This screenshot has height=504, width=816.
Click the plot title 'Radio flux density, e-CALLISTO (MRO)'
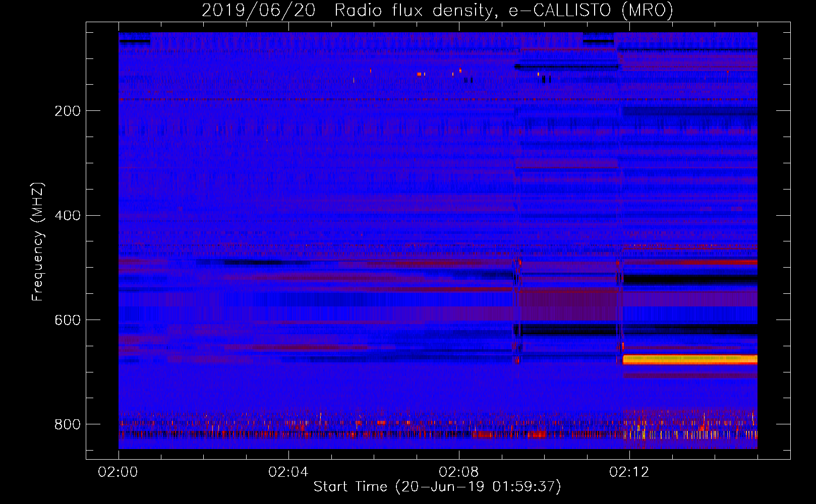click(504, 10)
